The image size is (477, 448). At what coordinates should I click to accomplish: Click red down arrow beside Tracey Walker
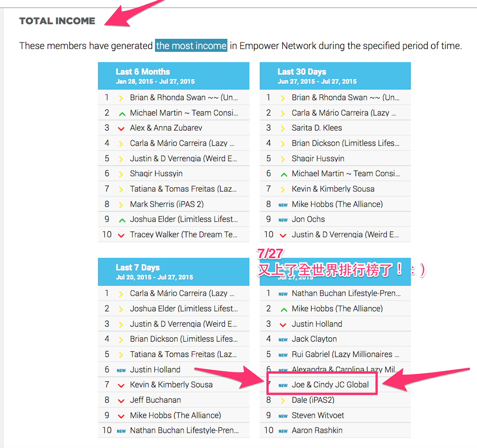click(121, 235)
